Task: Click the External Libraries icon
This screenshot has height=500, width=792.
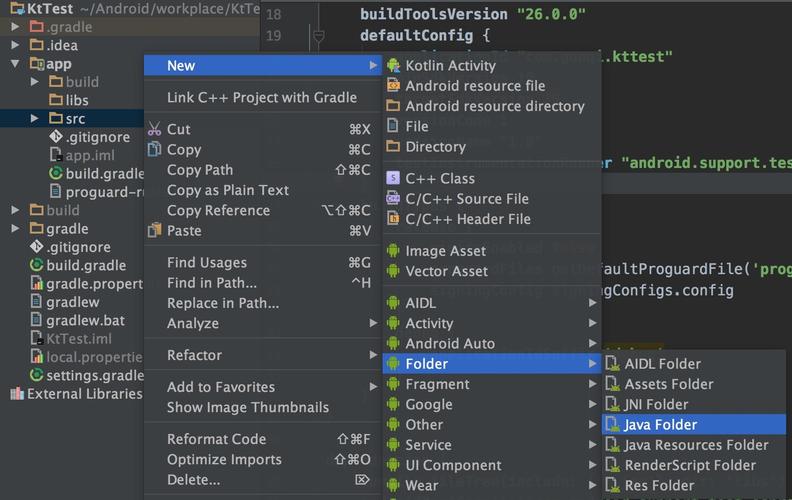Action: click(x=17, y=393)
